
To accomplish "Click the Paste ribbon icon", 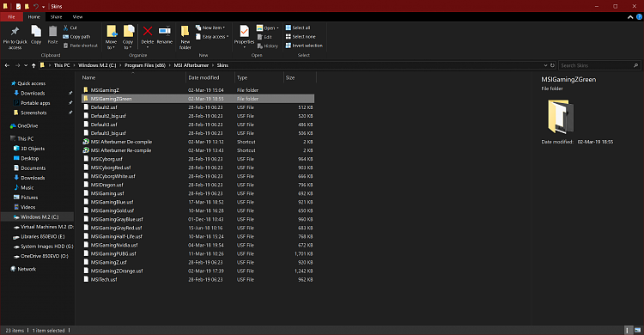I will click(x=52, y=31).
